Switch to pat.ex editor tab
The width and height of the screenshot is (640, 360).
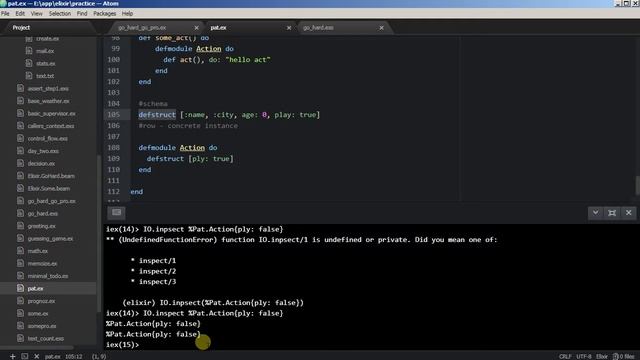point(218,28)
